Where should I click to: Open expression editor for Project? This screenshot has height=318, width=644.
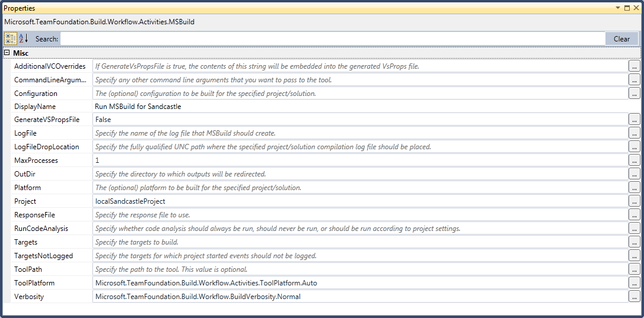click(634, 201)
